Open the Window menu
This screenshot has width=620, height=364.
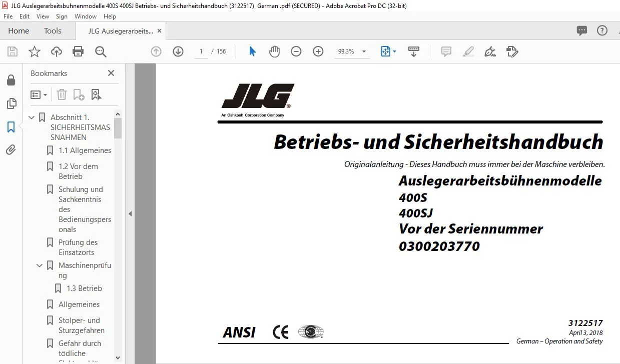[86, 16]
